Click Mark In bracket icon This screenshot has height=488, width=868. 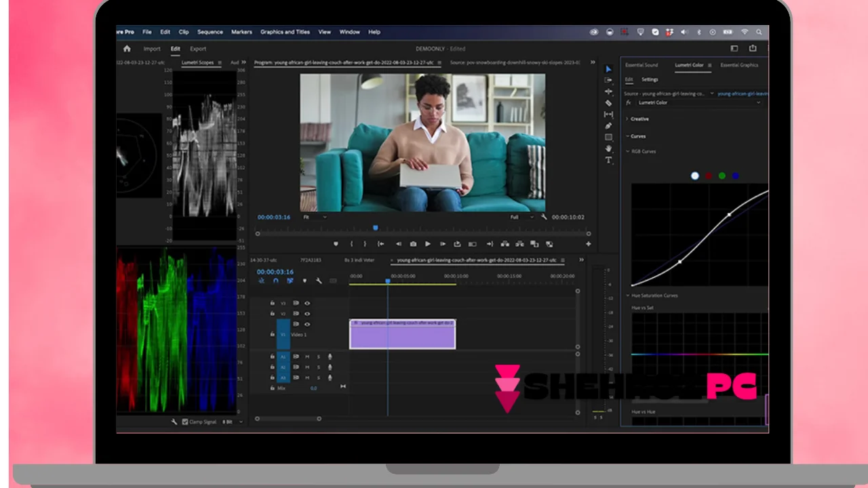point(351,244)
